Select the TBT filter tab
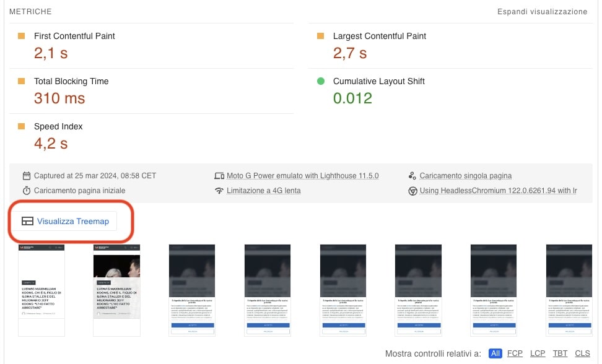 click(560, 353)
